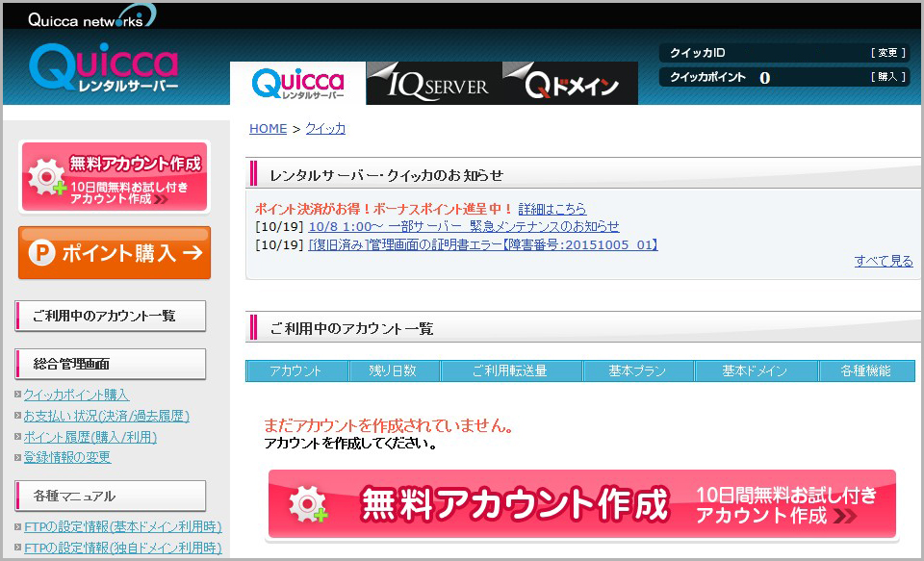
Task: Click the P coin icon on orange button
Action: [42, 253]
